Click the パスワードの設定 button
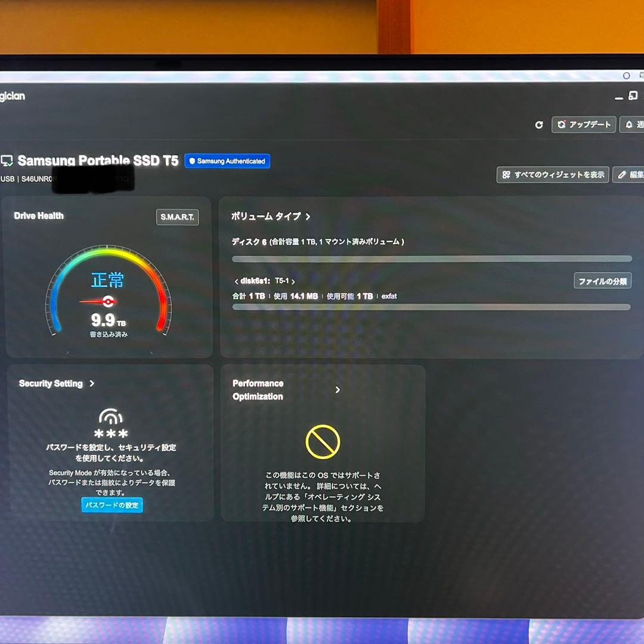Screen dimensions: 644x644 click(x=112, y=505)
